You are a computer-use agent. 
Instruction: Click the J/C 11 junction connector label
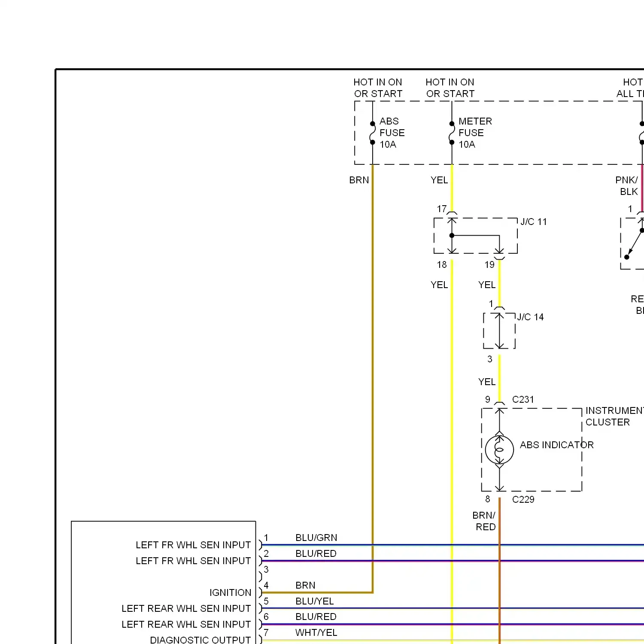(x=534, y=222)
